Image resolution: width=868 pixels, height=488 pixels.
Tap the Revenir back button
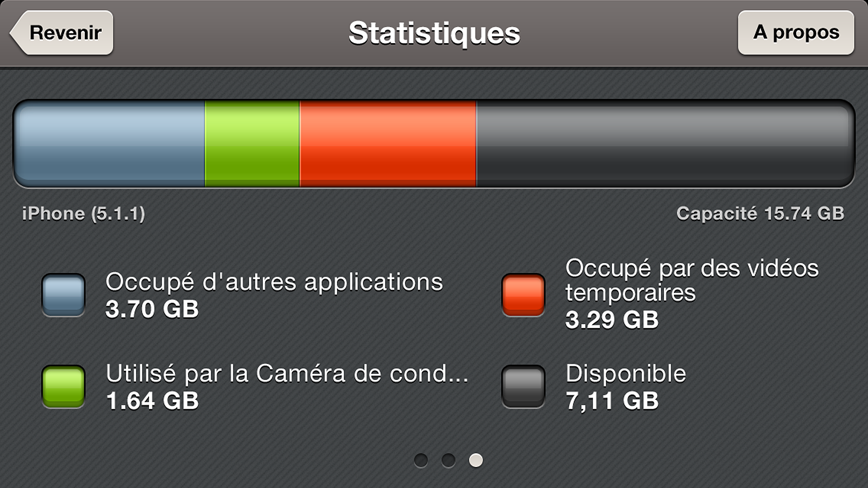63,33
